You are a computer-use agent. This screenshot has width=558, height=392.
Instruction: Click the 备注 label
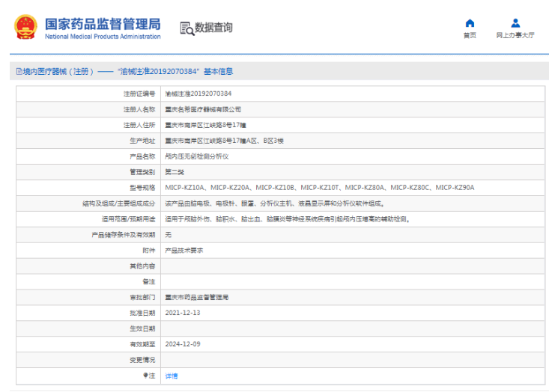(149, 282)
